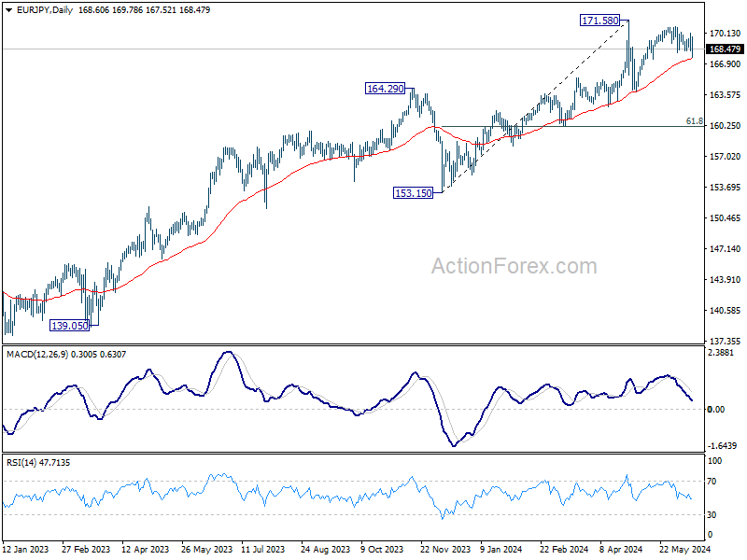Click the 137.355 price axis value
The width and height of the screenshot is (747, 560).
[726, 342]
